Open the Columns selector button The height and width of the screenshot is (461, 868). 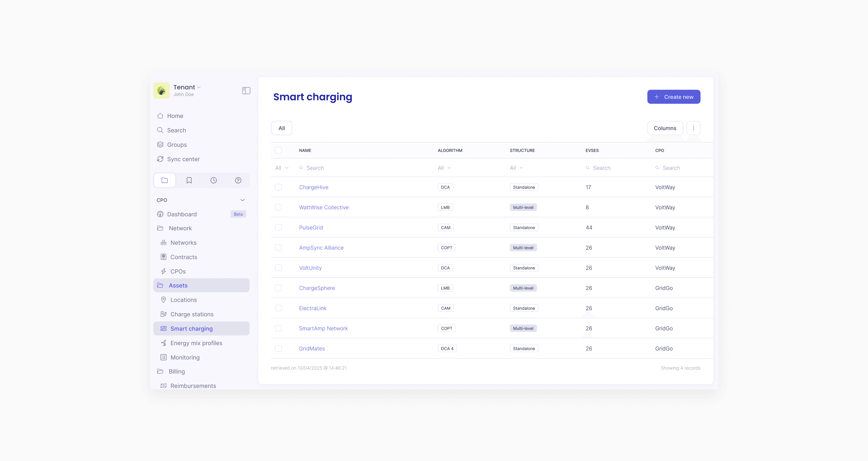665,128
